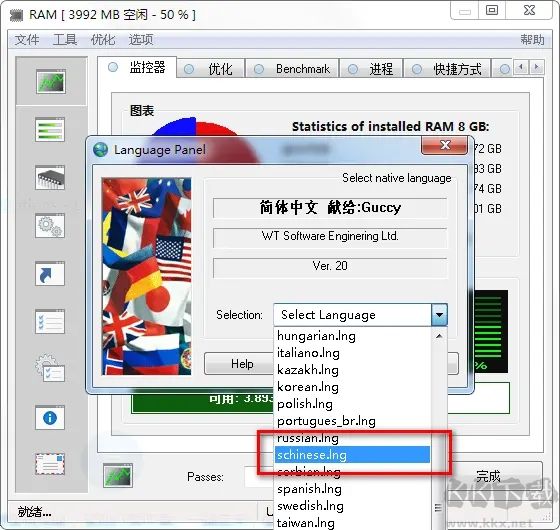The width and height of the screenshot is (560, 530).
Task: Click the Help button in Language Panel
Action: coord(242,364)
